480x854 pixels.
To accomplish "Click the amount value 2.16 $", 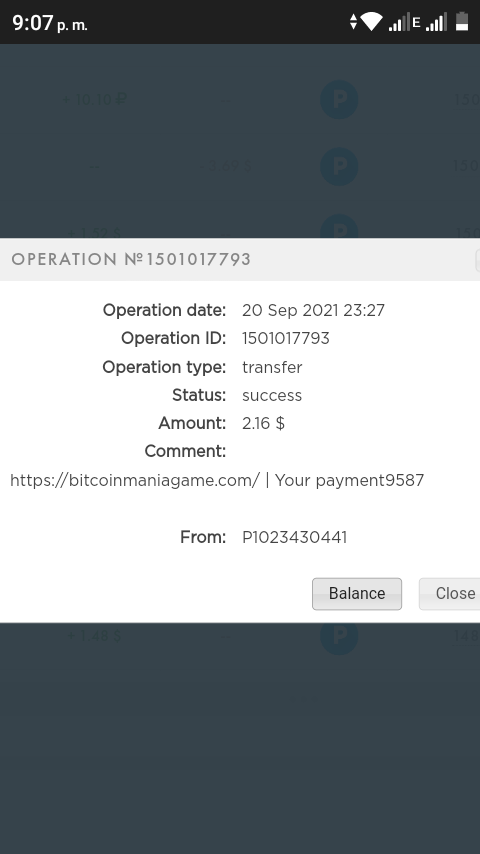I will (x=263, y=423).
